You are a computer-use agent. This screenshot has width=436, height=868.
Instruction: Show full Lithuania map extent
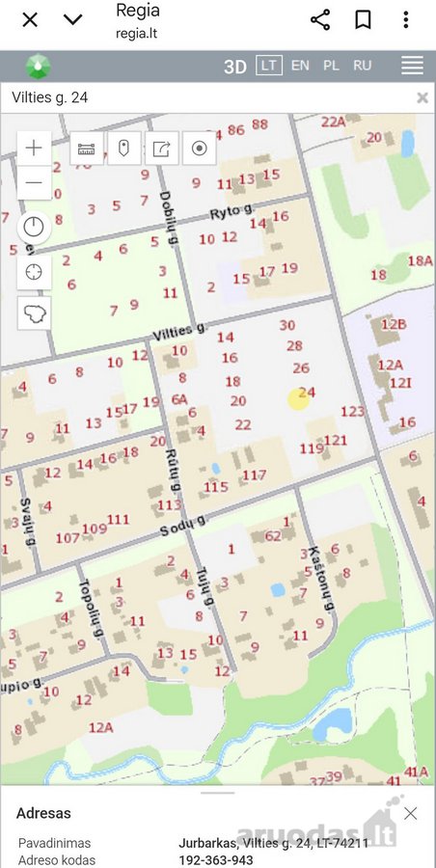(x=35, y=313)
